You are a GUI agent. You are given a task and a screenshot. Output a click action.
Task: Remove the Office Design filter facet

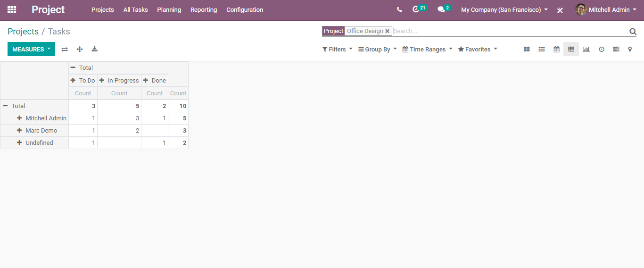tap(388, 31)
